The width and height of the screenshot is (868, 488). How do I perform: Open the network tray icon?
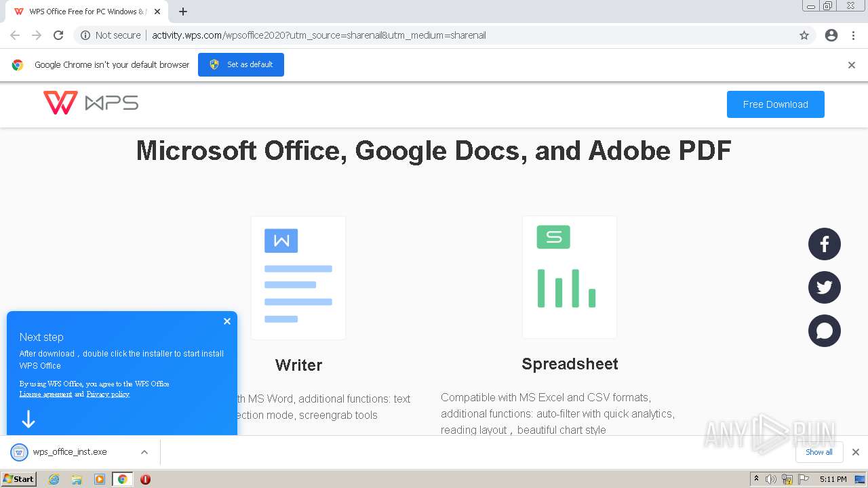click(x=787, y=479)
